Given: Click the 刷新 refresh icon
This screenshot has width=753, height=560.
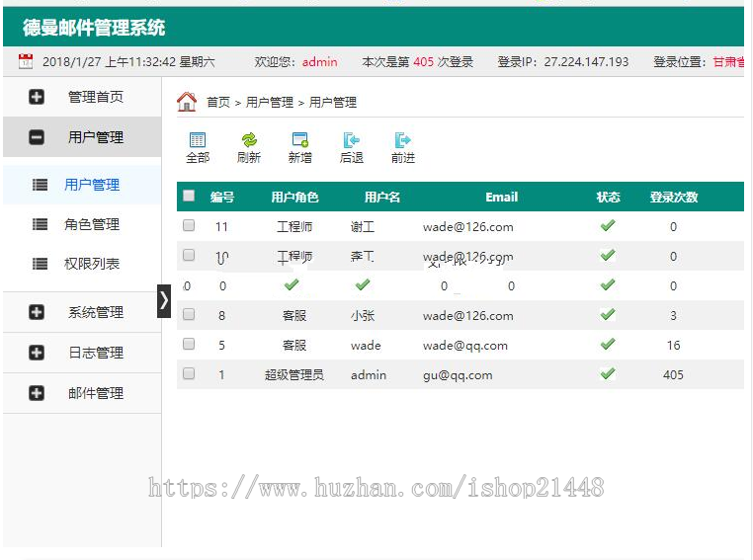Looking at the screenshot, I should point(249,140).
